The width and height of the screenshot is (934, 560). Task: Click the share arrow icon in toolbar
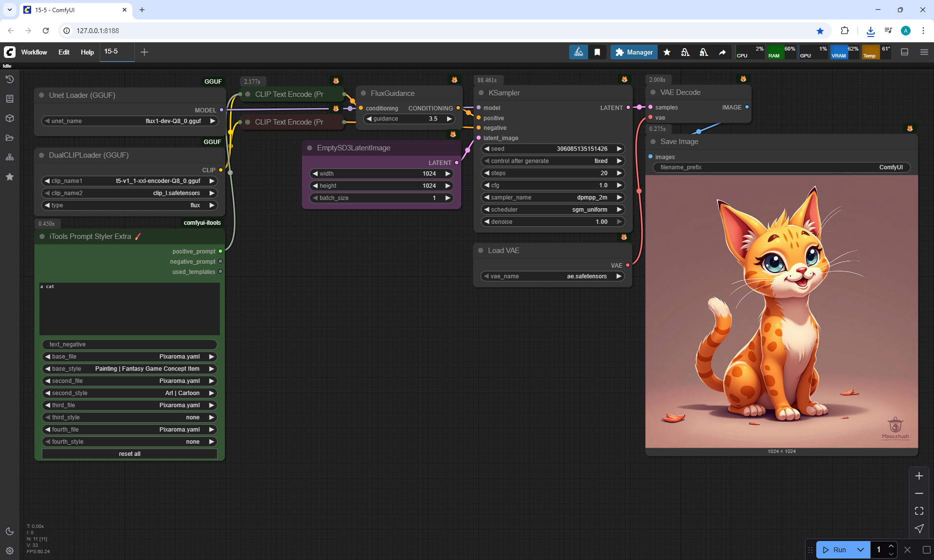[x=722, y=52]
